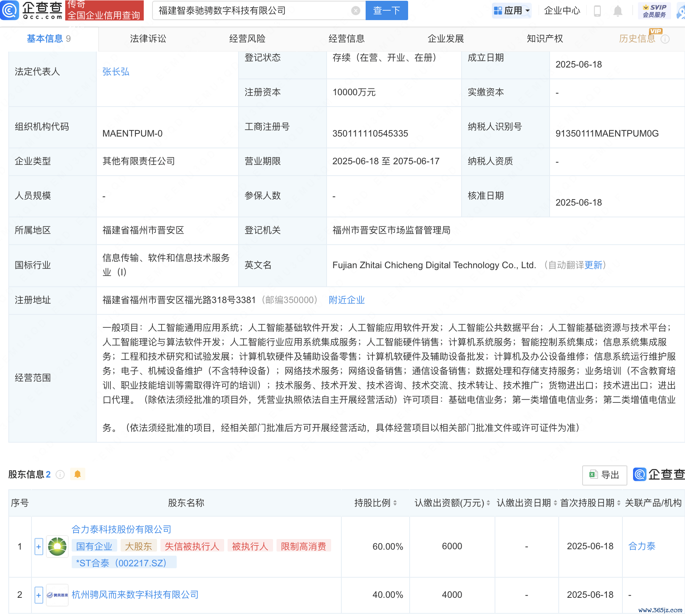Switch to 基本信息 tab
Image resolution: width=685 pixels, height=616 pixels.
pos(49,39)
